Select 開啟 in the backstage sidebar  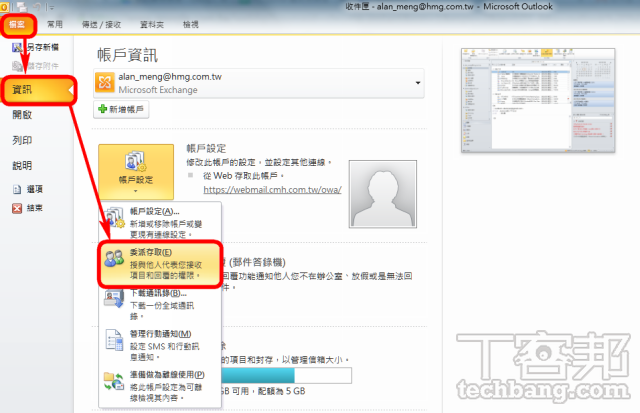[22, 115]
